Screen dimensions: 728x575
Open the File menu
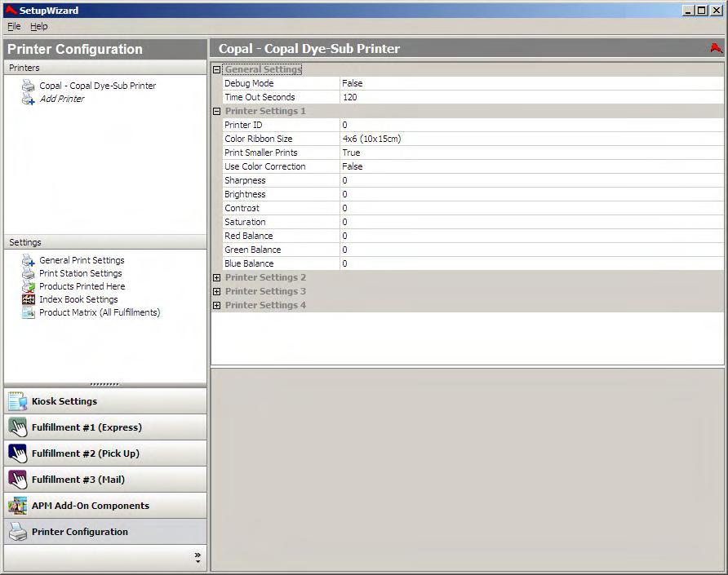14,26
